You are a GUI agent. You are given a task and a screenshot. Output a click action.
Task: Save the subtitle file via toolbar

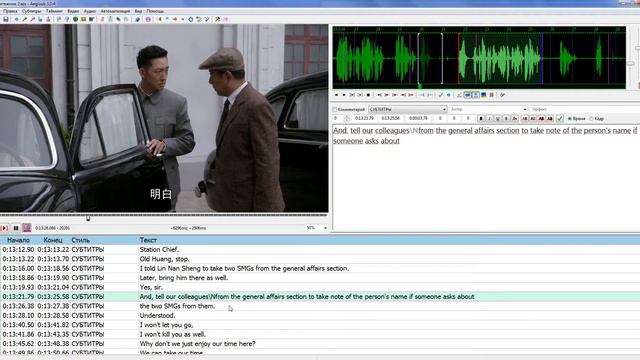pyautogui.click(x=6, y=19)
